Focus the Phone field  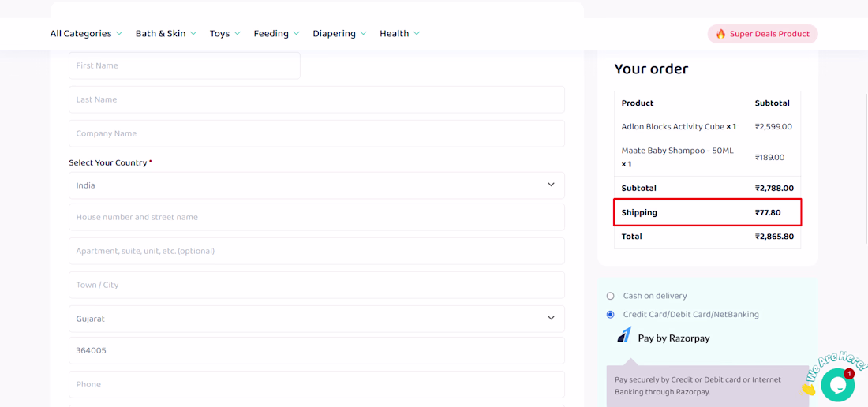pos(316,384)
